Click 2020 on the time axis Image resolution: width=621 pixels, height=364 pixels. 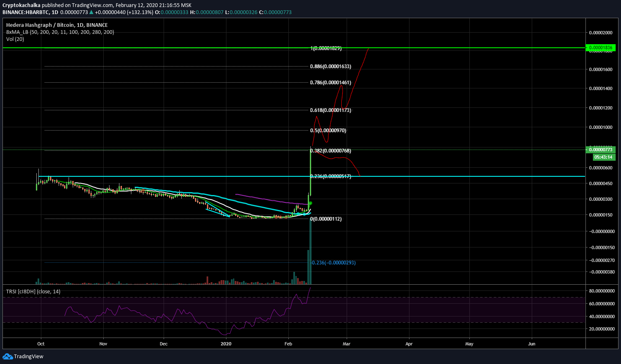coord(226,344)
